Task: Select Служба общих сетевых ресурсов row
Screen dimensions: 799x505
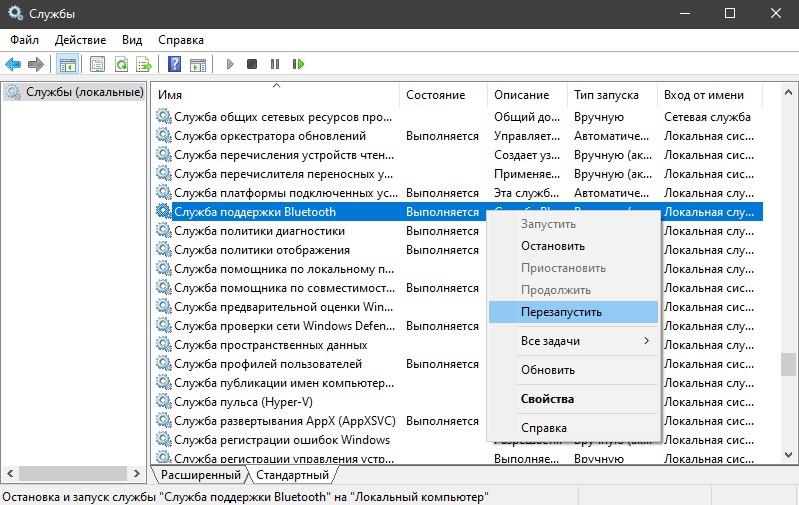Action: coord(459,117)
